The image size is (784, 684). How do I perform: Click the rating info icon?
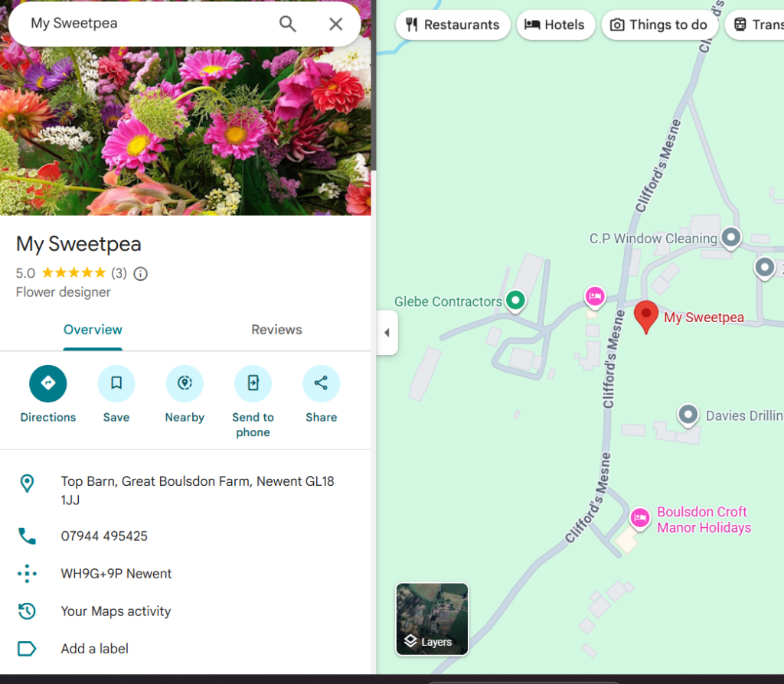(141, 273)
